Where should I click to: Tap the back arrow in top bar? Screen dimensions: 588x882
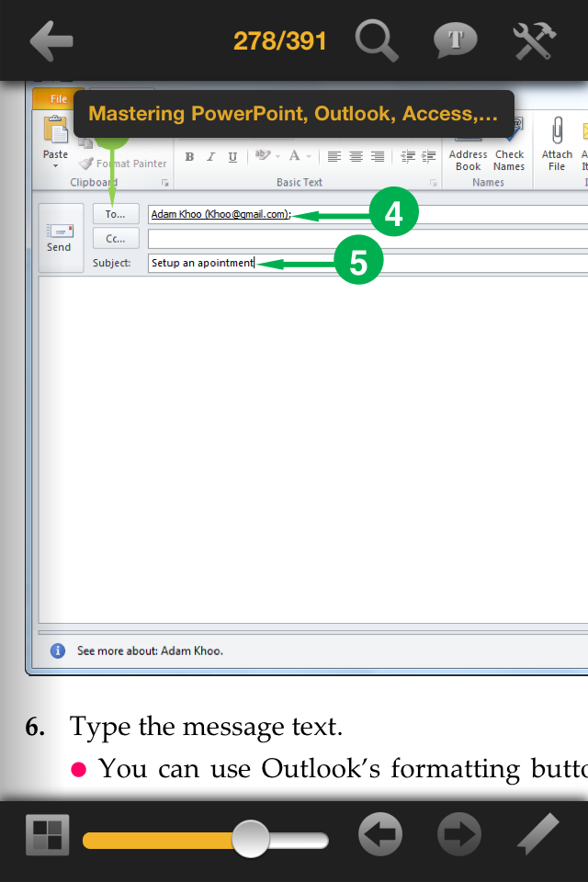(x=51, y=40)
